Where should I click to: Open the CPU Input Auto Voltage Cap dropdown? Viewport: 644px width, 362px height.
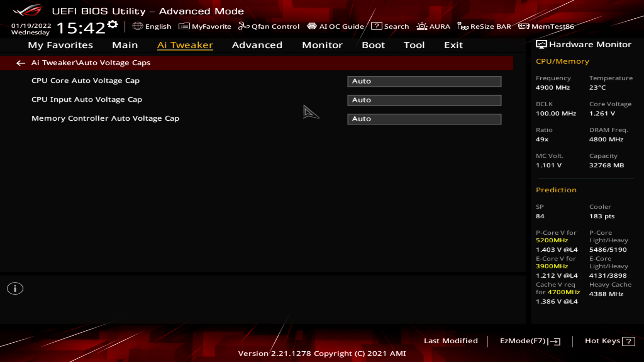pos(424,100)
